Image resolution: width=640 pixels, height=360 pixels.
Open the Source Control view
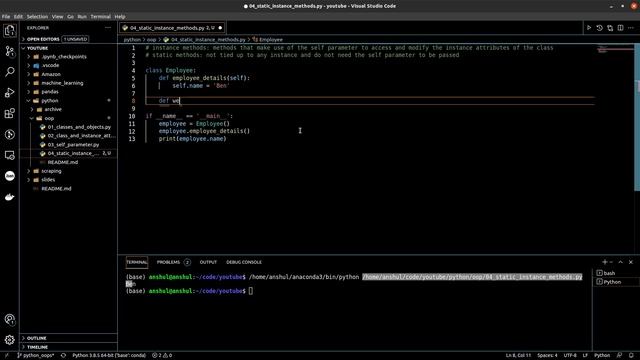click(10, 51)
